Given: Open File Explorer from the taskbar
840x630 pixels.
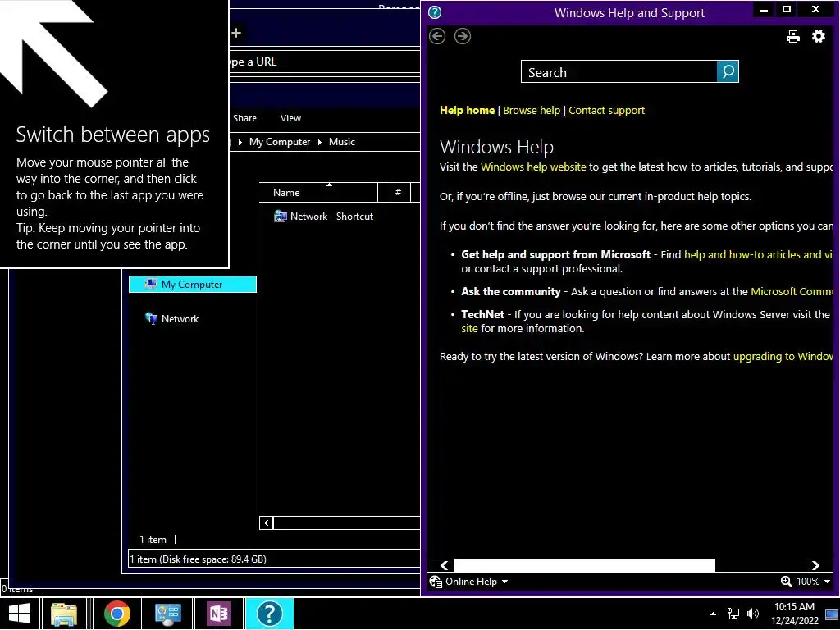Looking at the screenshot, I should click(64, 614).
